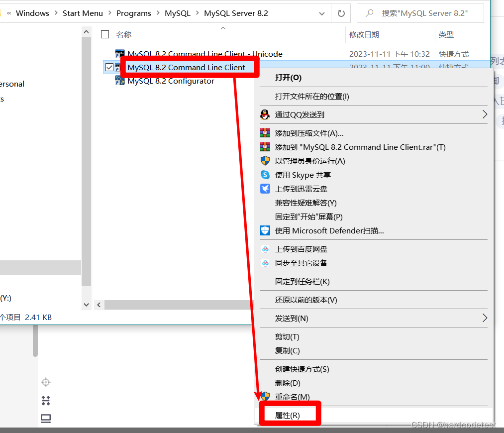Image resolution: width=504 pixels, height=433 pixels.
Task: Click WinRAR icon beside Command Line Client.rar
Action: click(265, 147)
